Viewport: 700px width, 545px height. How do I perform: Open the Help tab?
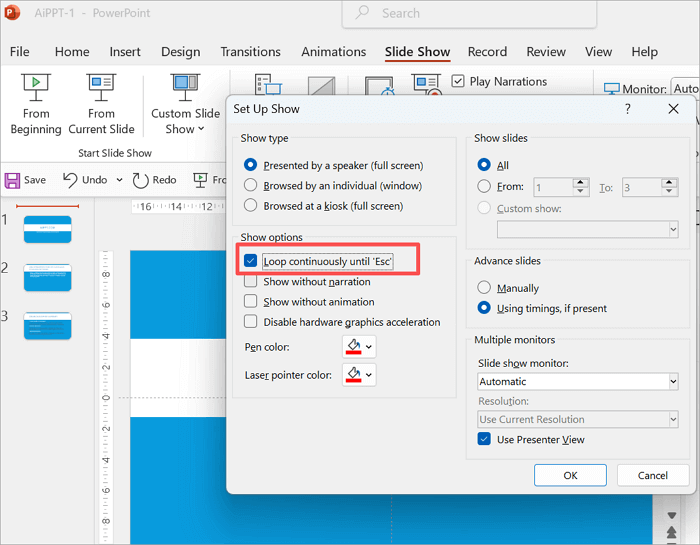pyautogui.click(x=644, y=52)
